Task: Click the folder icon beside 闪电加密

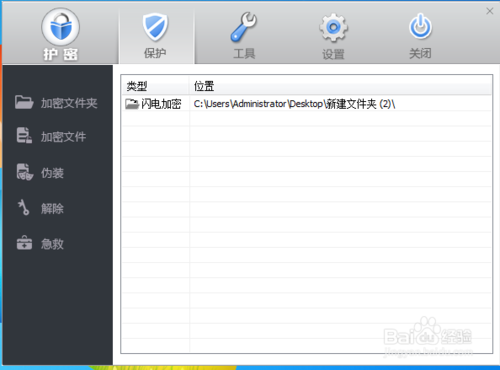Action: tap(132, 104)
